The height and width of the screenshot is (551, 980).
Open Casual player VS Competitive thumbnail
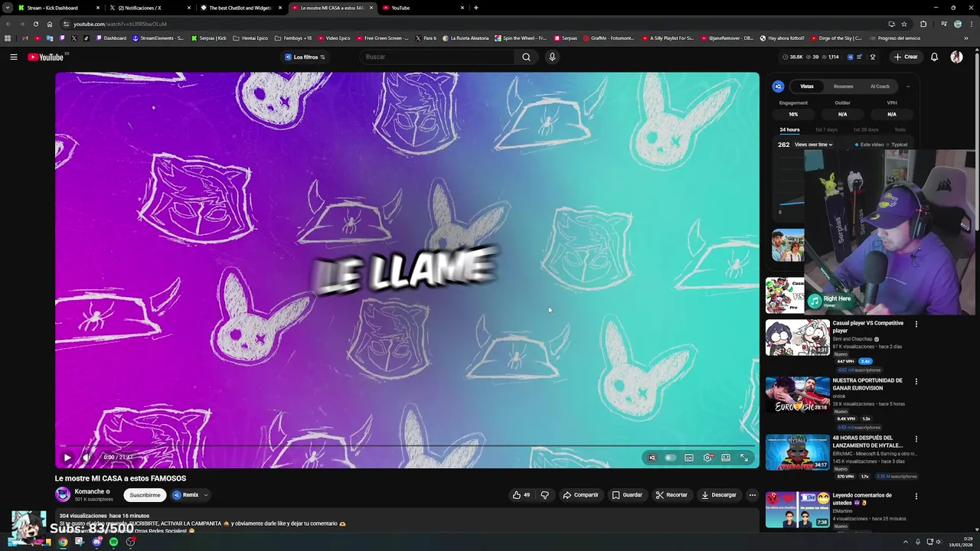point(797,337)
